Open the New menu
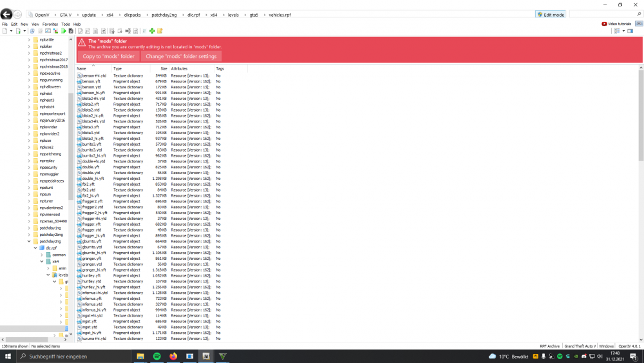This screenshot has width=644, height=363. pyautogui.click(x=24, y=25)
